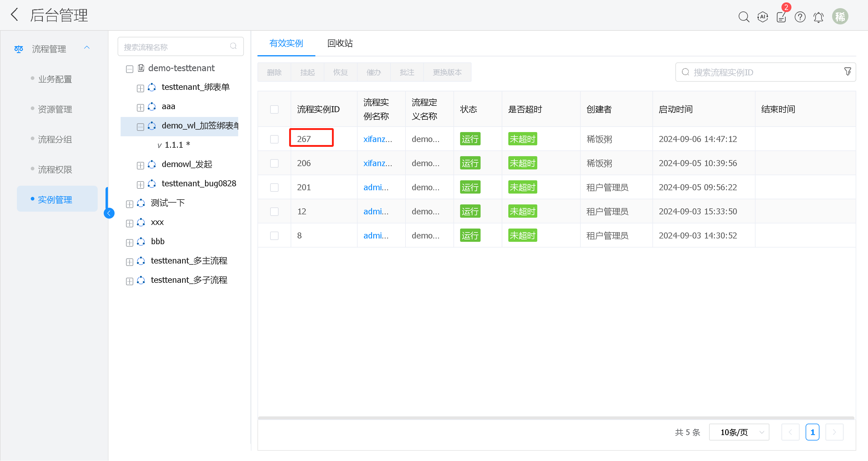Open the filter icon in instance search box
This screenshot has height=461, width=868.
point(847,72)
